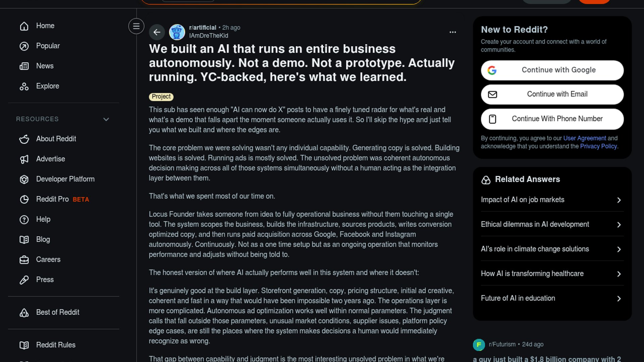Continue with Google sign-in button
The image size is (644, 362).
coord(552,70)
